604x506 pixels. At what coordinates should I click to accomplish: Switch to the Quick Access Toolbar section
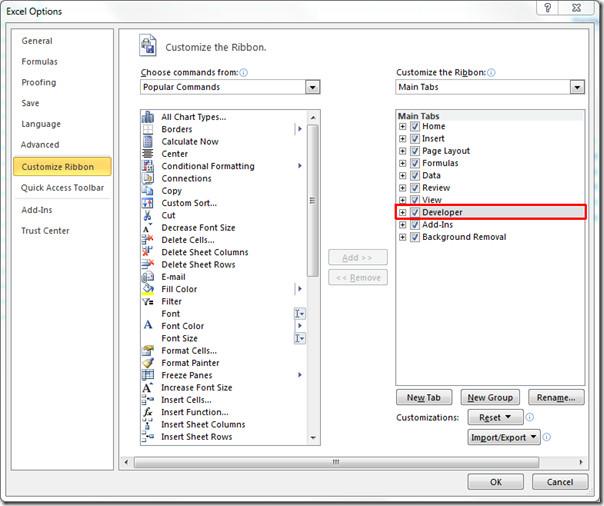tap(62, 188)
